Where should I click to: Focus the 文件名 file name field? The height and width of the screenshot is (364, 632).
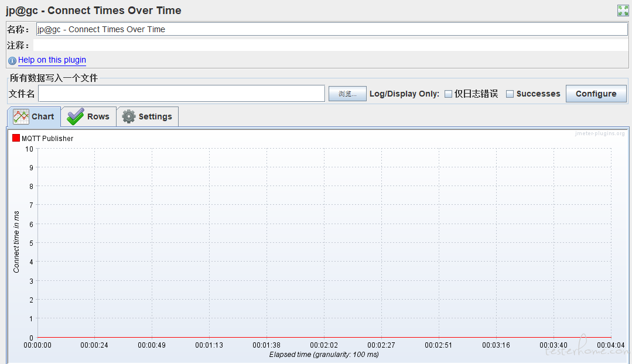(182, 94)
